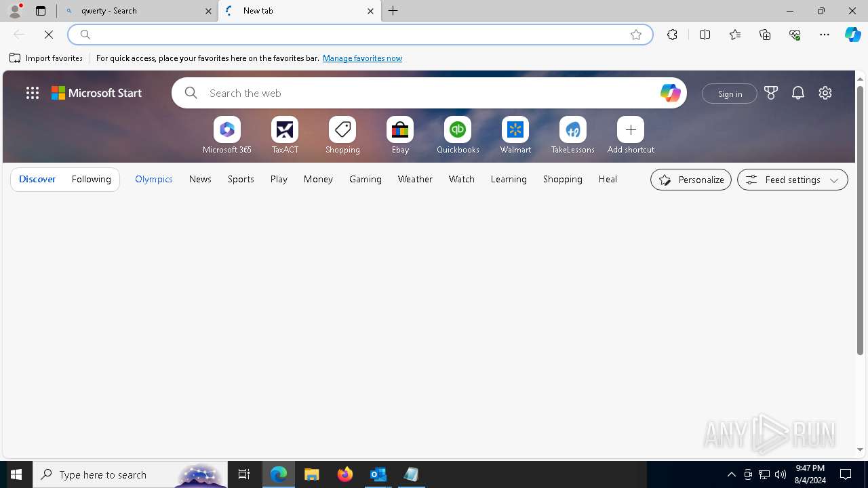Open Browser essentials
The width and height of the screenshot is (868, 488).
click(x=795, y=35)
